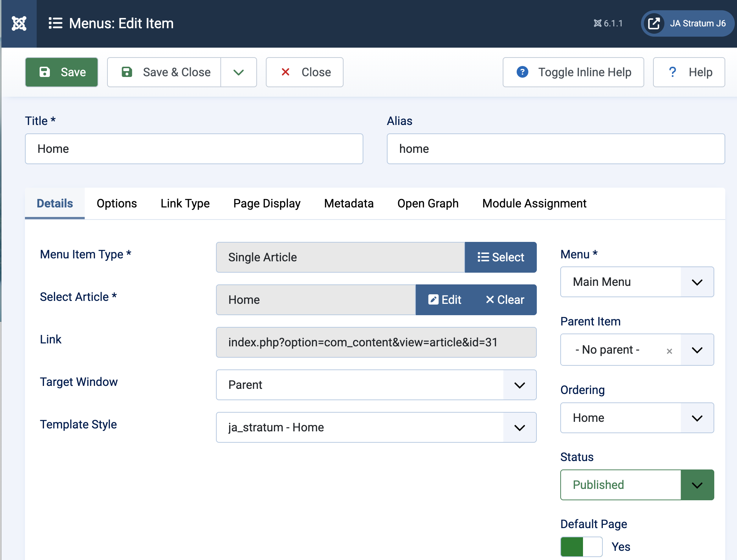The height and width of the screenshot is (560, 737).
Task: Toggle the Default Page switch
Action: [x=582, y=547]
